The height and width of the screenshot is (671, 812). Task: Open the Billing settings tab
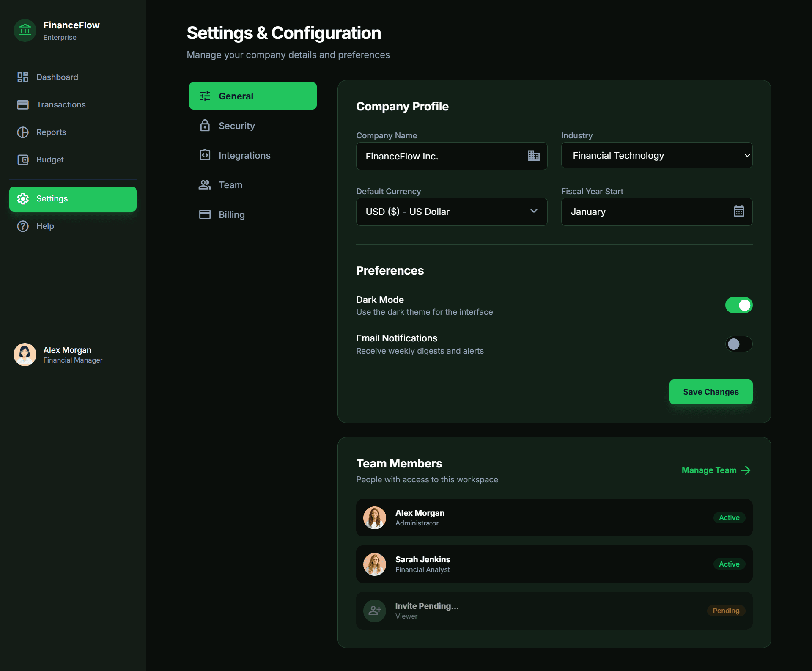231,214
